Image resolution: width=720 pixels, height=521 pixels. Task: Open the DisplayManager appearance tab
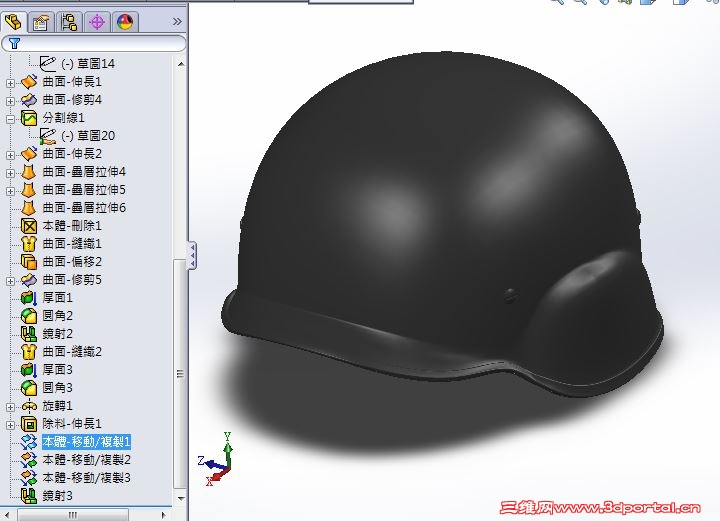(125, 22)
